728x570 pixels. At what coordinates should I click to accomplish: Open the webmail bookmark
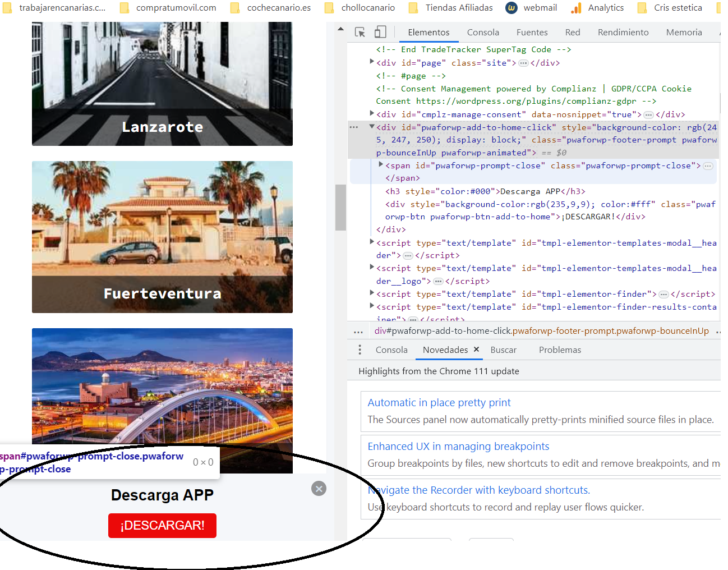pyautogui.click(x=532, y=8)
